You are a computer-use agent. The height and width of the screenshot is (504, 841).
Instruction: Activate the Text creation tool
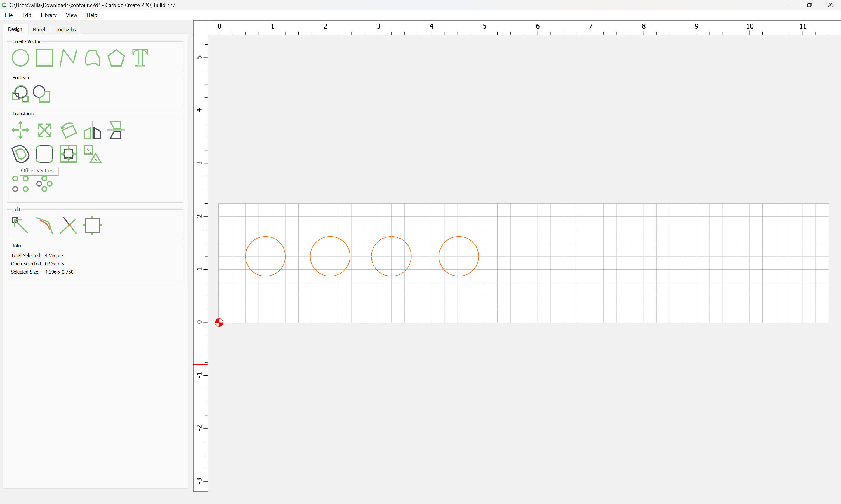pos(140,58)
